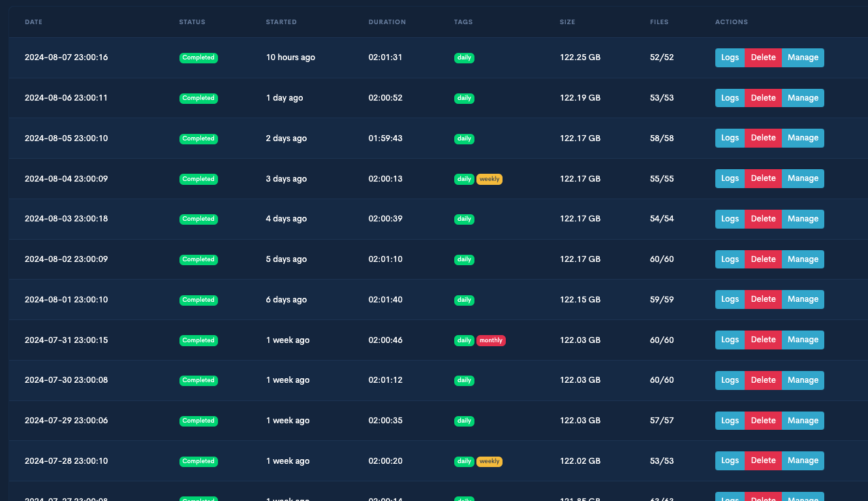Manage the 2024-08-01 backup
This screenshot has height=501, width=868.
[803, 299]
